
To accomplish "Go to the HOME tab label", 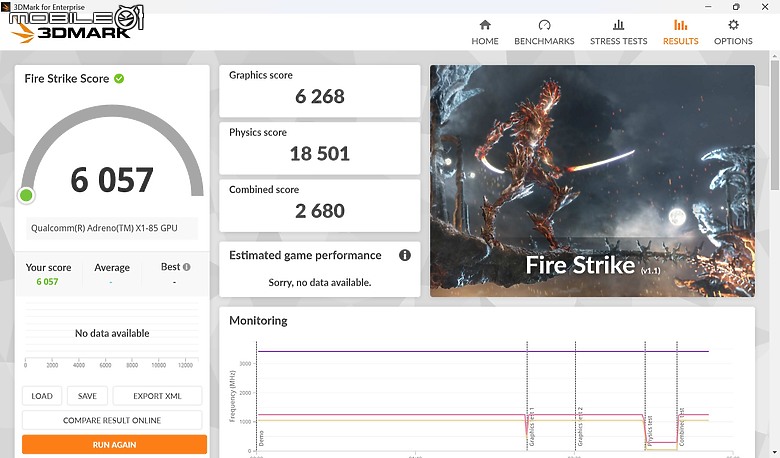I will tap(485, 41).
